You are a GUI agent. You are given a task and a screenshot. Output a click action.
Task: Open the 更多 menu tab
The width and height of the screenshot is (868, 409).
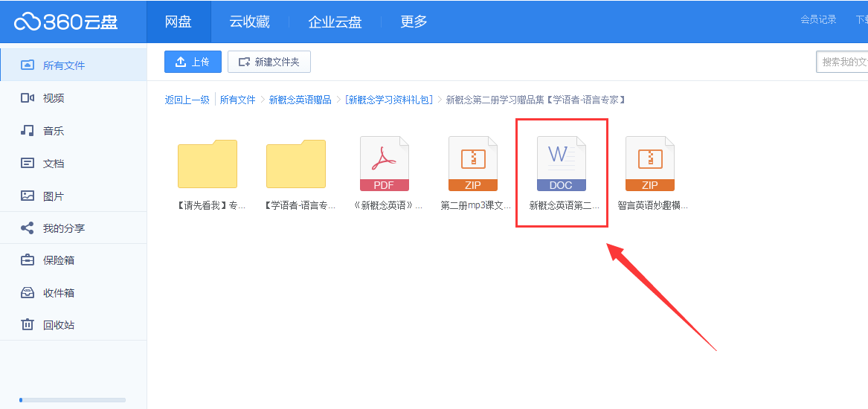click(414, 22)
